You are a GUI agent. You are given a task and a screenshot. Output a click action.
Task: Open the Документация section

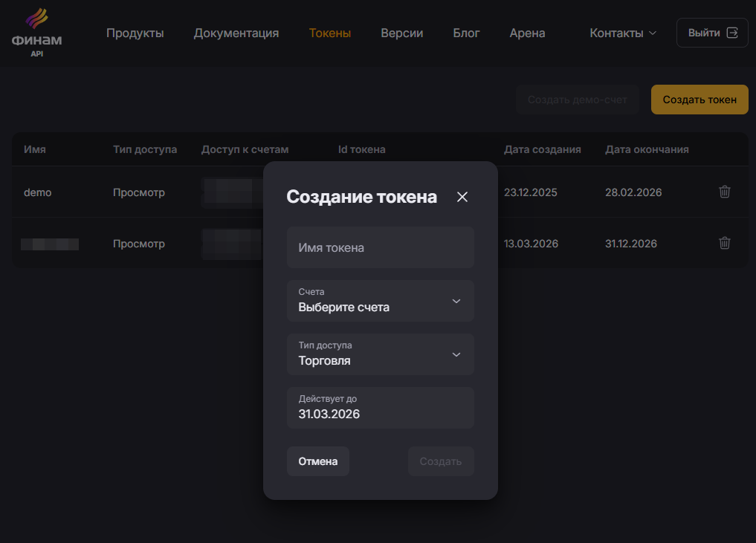(236, 33)
